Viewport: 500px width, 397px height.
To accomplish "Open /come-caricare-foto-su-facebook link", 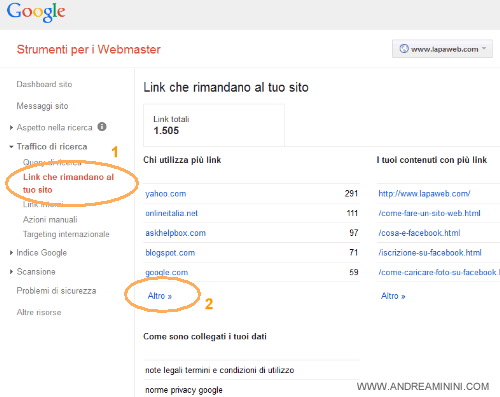I will pyautogui.click(x=439, y=272).
